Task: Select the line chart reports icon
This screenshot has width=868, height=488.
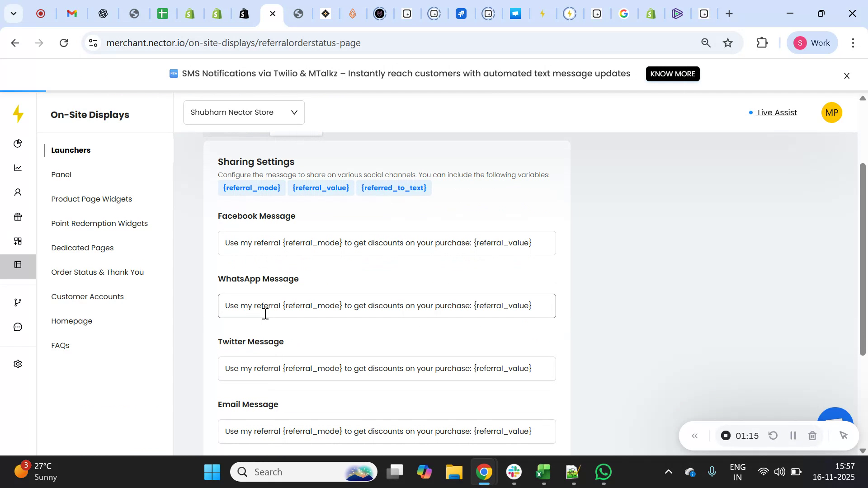Action: [18, 168]
